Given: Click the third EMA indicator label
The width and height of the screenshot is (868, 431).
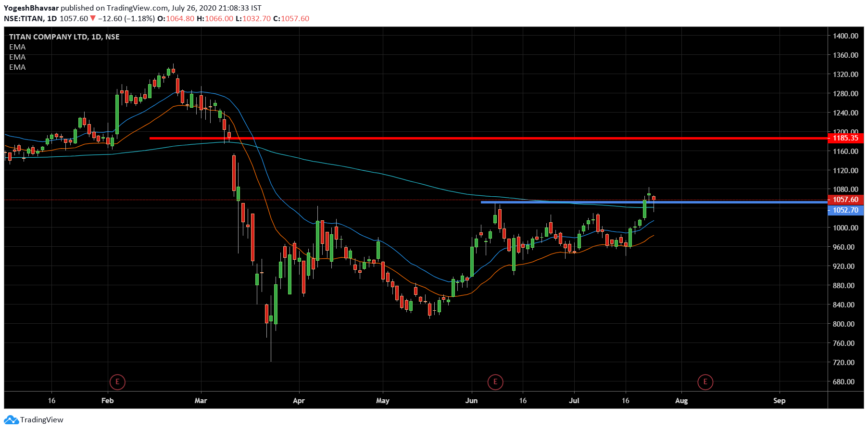Looking at the screenshot, I should click(x=17, y=67).
